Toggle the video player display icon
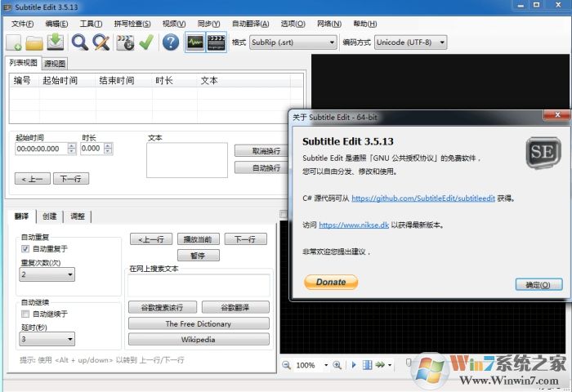 (217, 42)
